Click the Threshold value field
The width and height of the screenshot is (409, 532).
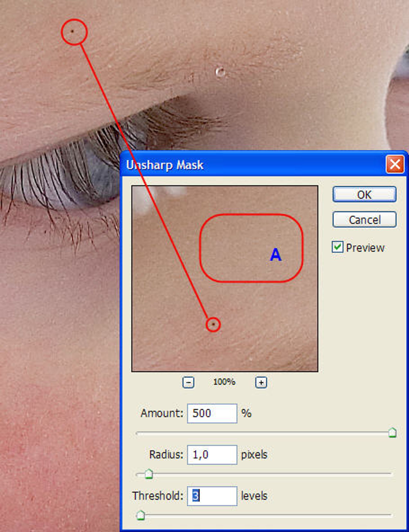click(212, 496)
